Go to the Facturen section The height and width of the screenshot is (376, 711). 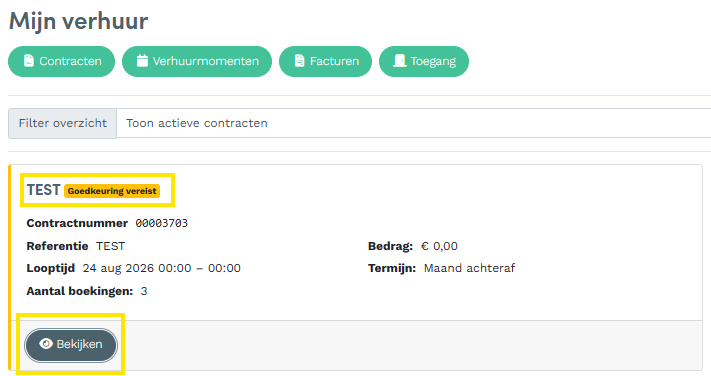326,61
